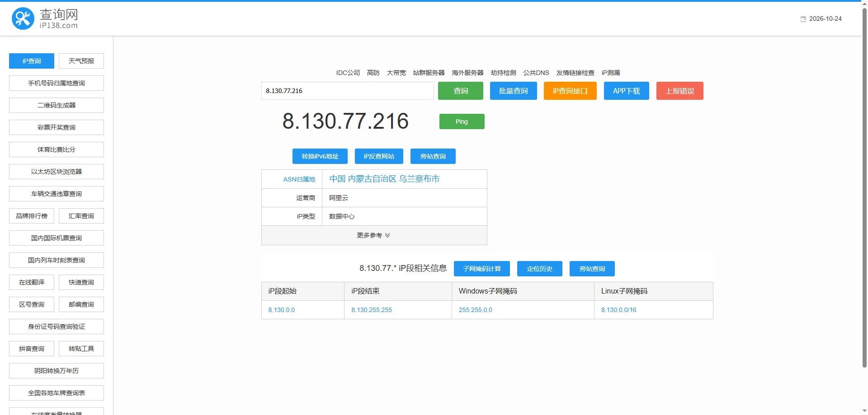Open the 天气预报 tab in the sidebar
Image resolution: width=868 pixels, height=415 pixels.
[81, 61]
